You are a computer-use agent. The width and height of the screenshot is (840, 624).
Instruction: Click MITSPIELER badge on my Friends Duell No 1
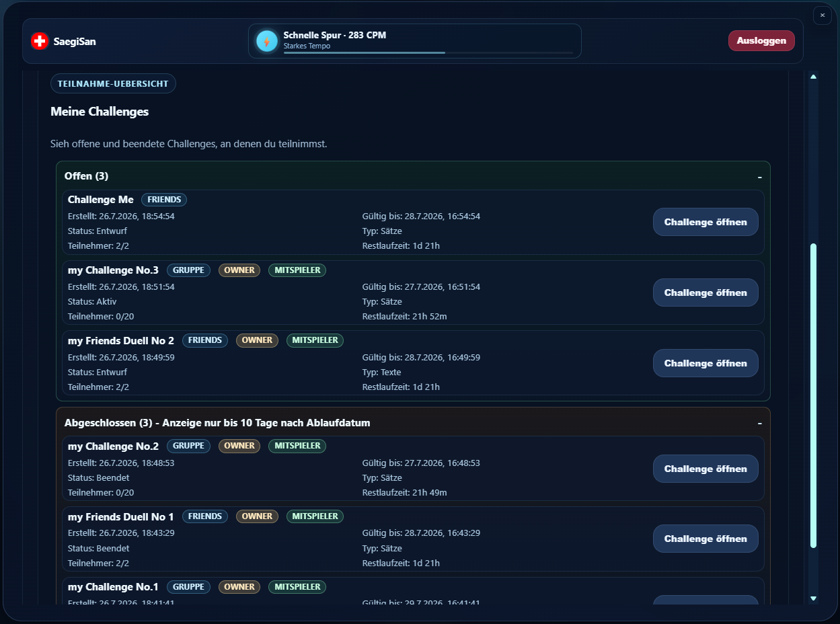(315, 516)
